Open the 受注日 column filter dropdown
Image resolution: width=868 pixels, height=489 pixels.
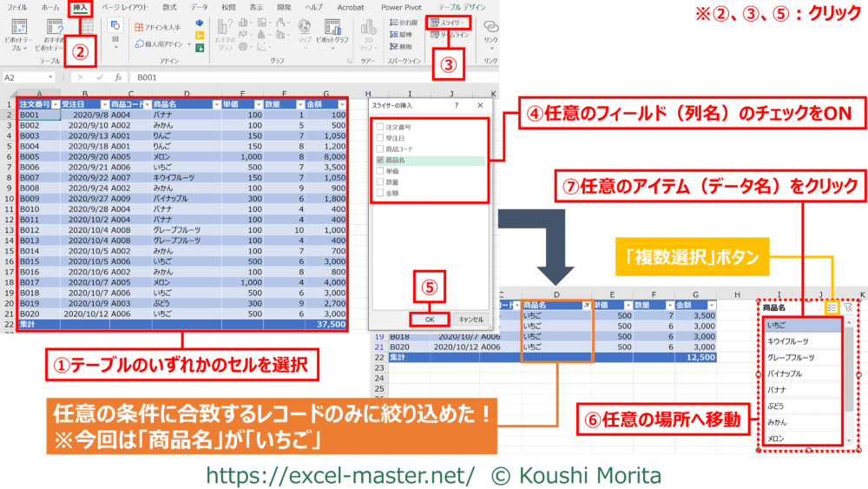tap(92, 103)
